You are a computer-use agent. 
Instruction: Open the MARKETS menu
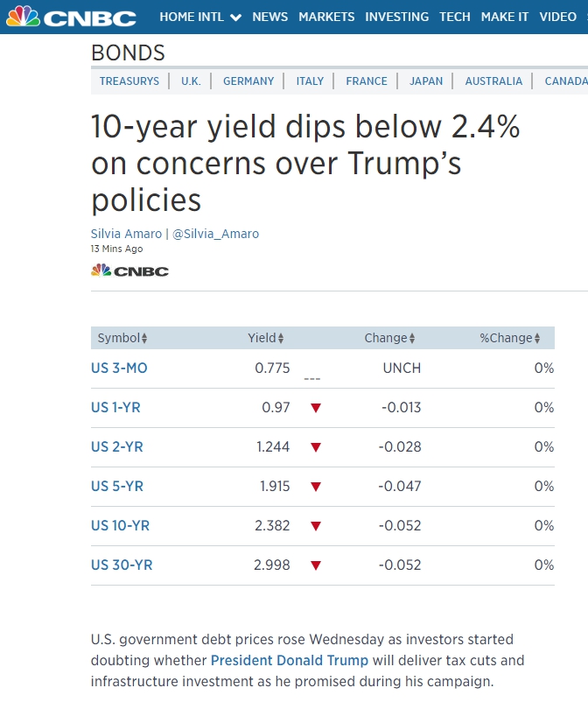[x=326, y=17]
